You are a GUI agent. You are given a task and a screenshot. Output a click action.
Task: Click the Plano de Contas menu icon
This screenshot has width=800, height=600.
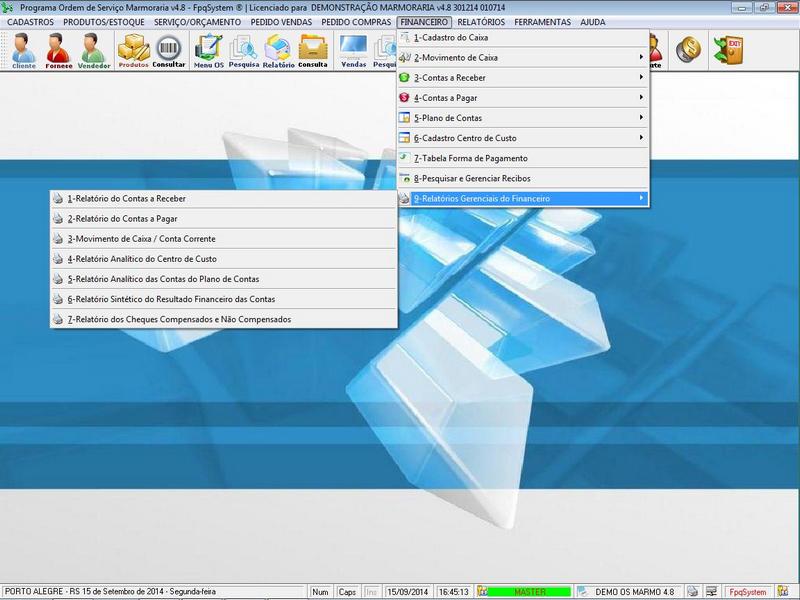[404, 117]
